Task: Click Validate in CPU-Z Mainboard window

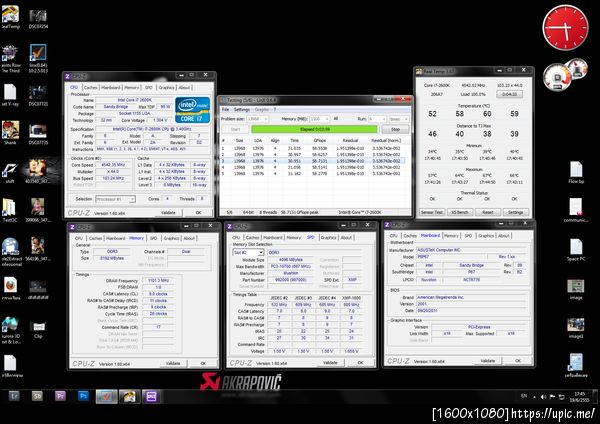Action: pyautogui.click(x=488, y=361)
